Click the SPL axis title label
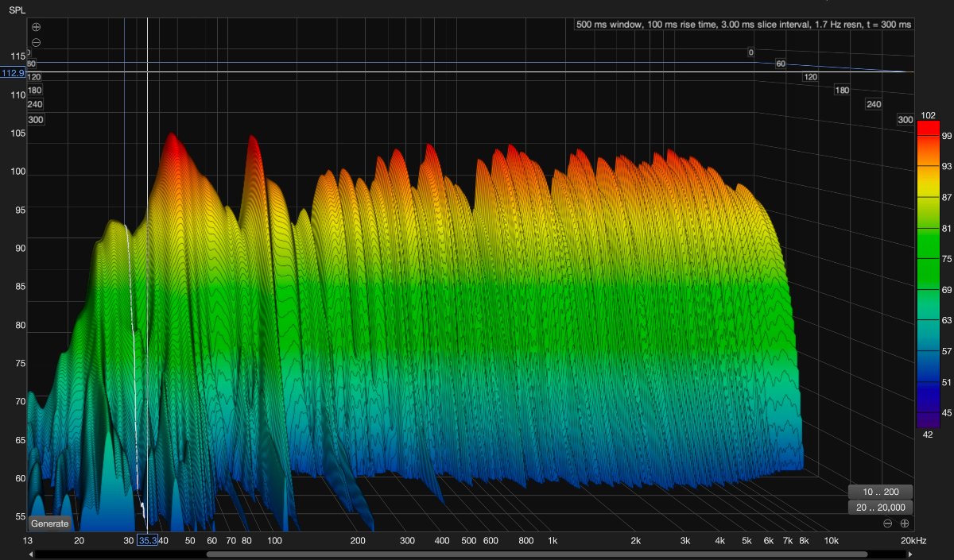Image resolution: width=954 pixels, height=560 pixels. coord(17,10)
